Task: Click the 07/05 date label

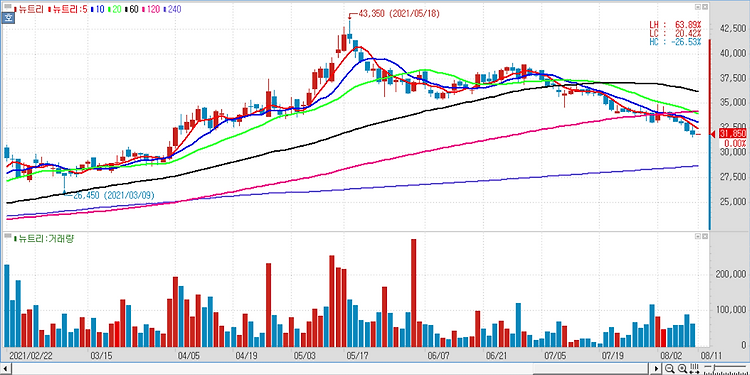Action: click(x=554, y=355)
